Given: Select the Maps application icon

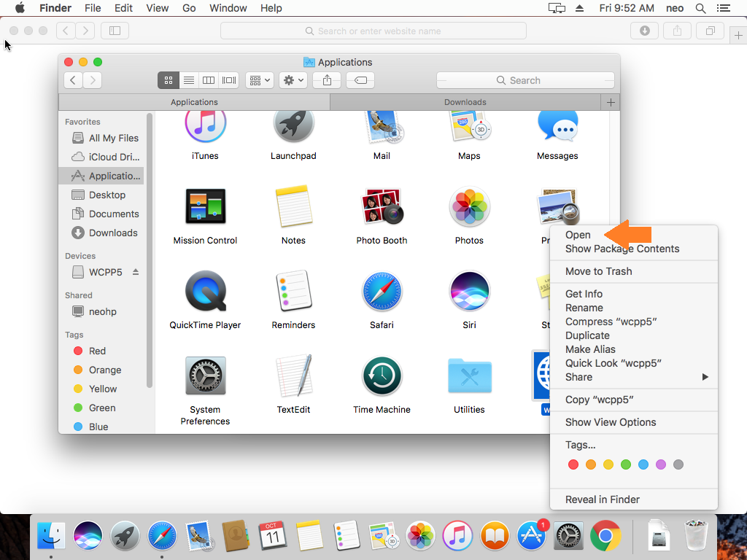Looking at the screenshot, I should [469, 126].
